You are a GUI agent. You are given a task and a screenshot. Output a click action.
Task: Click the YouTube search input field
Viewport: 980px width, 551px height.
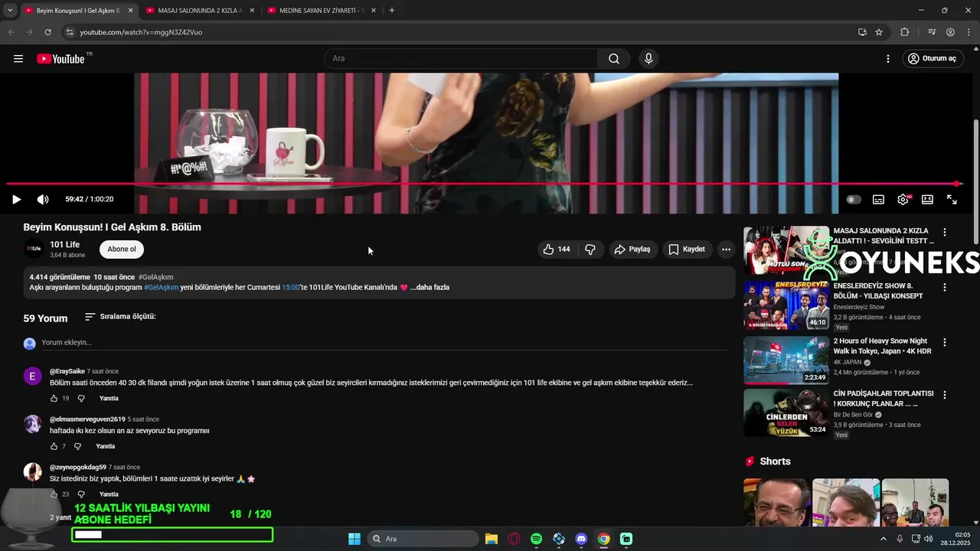coord(461,59)
